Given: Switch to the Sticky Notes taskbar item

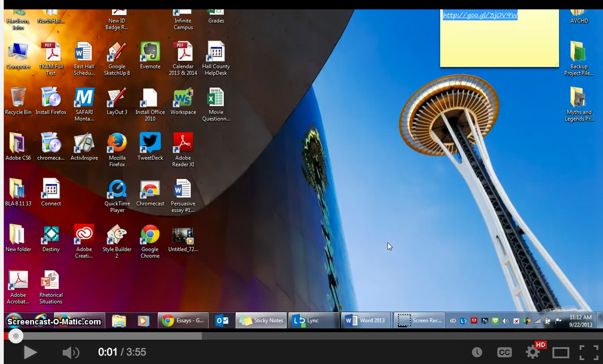Looking at the screenshot, I should pos(261,320).
